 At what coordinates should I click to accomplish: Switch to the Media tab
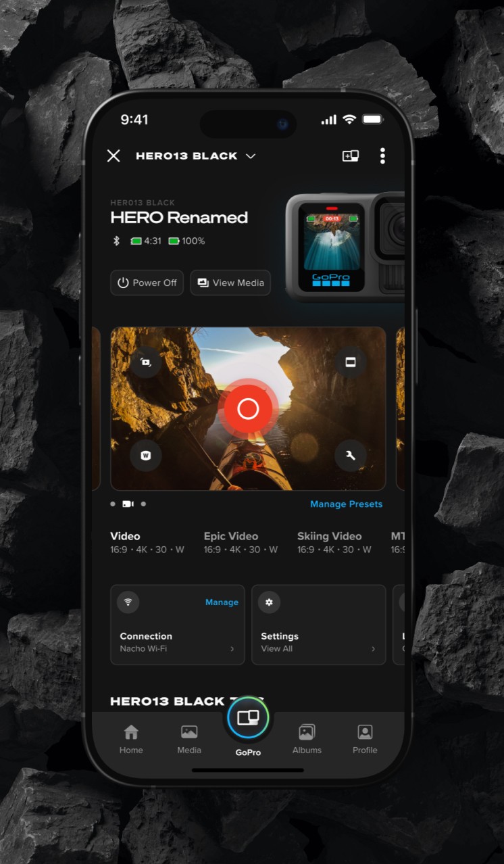[x=189, y=739]
